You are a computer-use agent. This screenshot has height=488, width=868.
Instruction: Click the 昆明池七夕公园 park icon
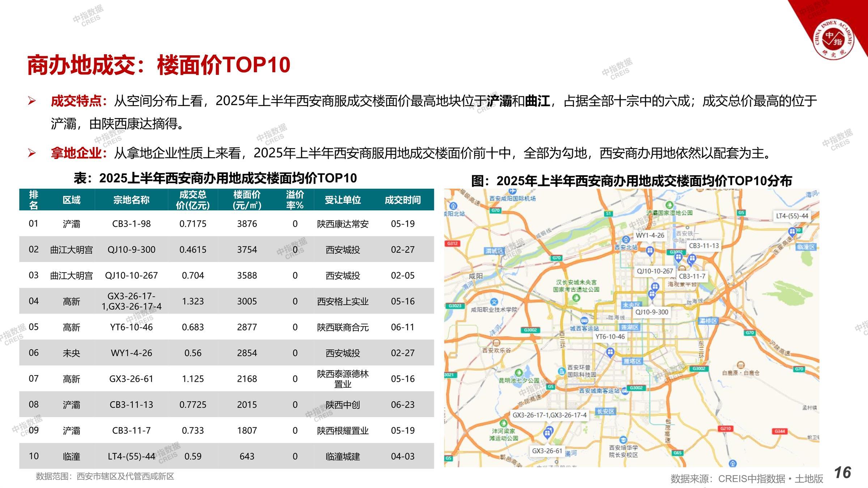(519, 372)
